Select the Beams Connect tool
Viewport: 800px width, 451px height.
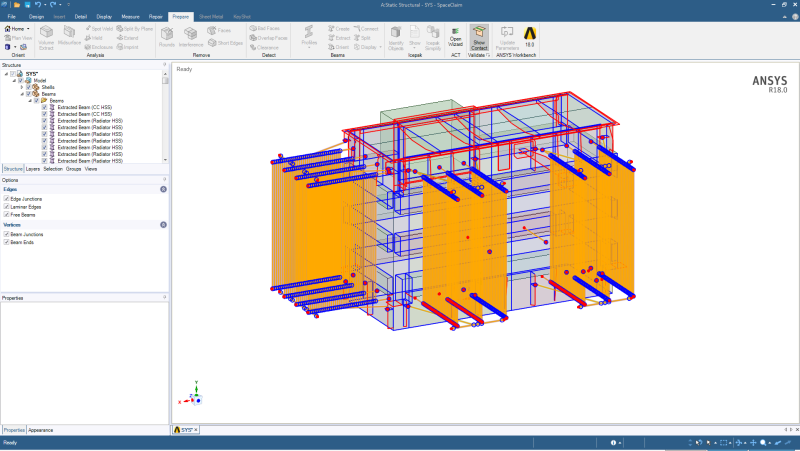pos(366,29)
